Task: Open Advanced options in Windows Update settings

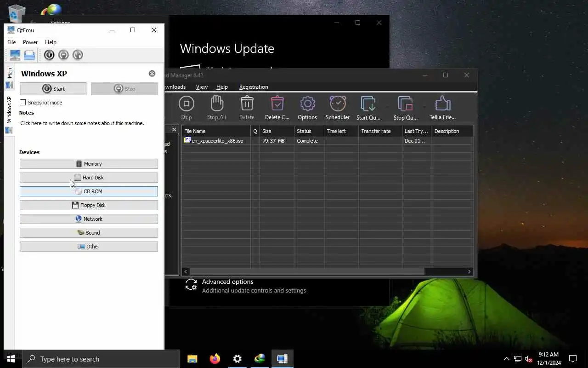Action: tap(245, 286)
